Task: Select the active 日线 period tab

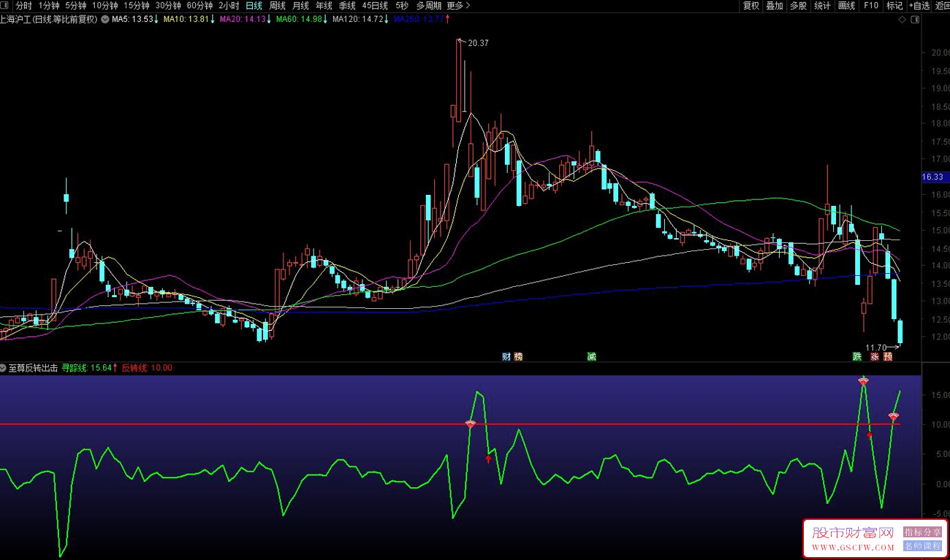Action: pyautogui.click(x=254, y=5)
